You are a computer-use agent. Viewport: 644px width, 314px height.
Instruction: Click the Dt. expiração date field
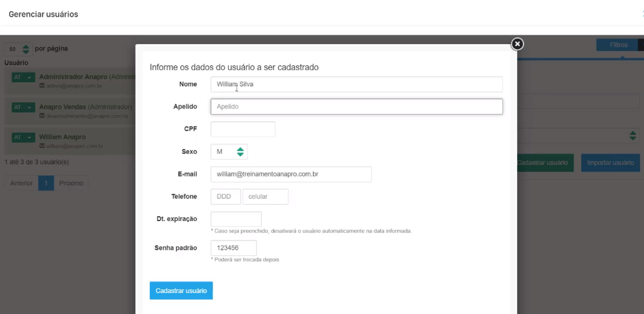(236, 219)
